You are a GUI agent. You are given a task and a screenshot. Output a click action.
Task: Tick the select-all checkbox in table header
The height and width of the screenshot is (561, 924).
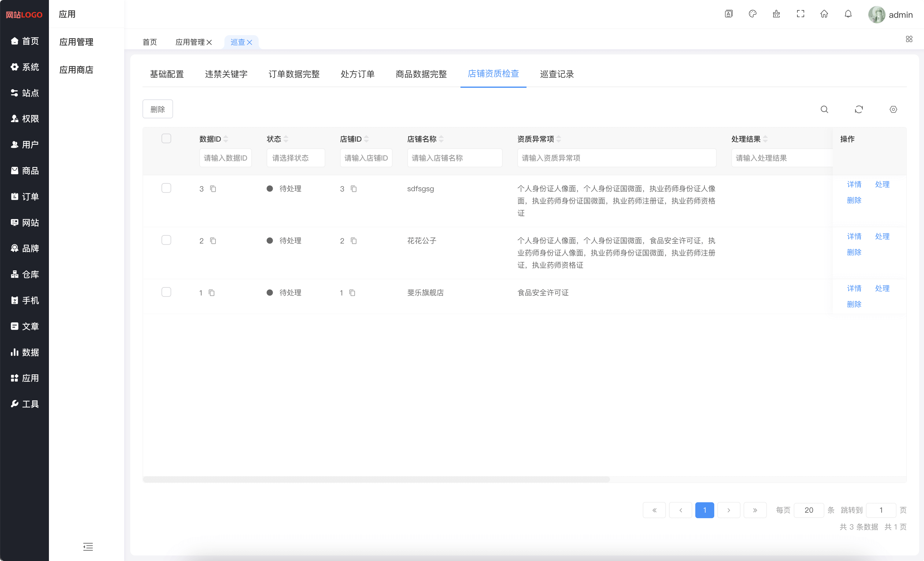click(166, 139)
